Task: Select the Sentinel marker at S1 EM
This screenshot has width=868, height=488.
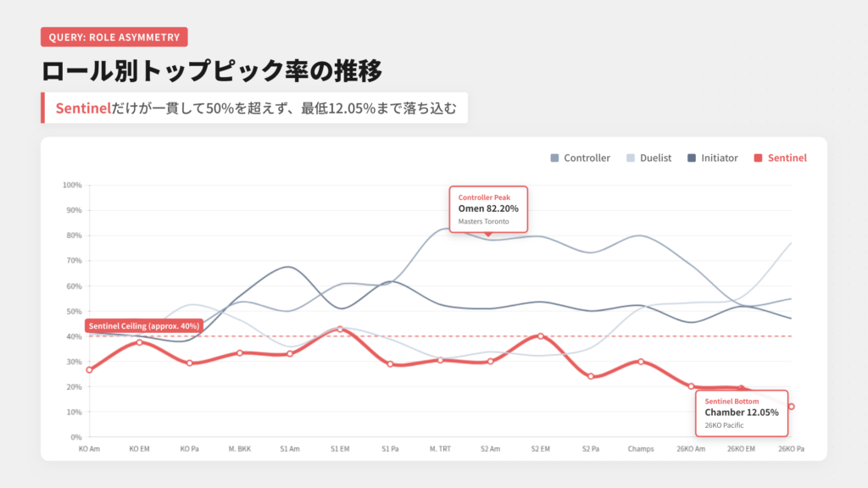Action: (340, 329)
